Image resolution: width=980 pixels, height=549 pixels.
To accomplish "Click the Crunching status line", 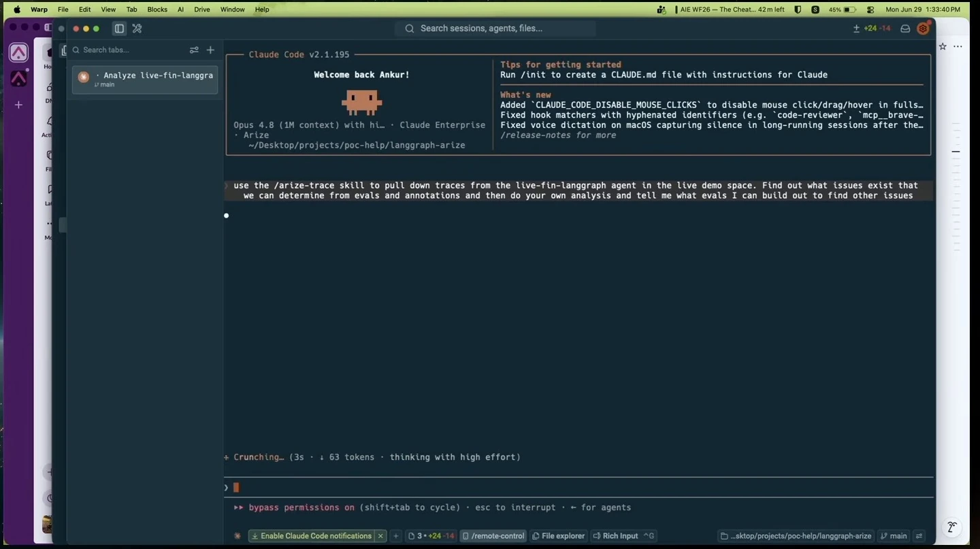I will (372, 457).
